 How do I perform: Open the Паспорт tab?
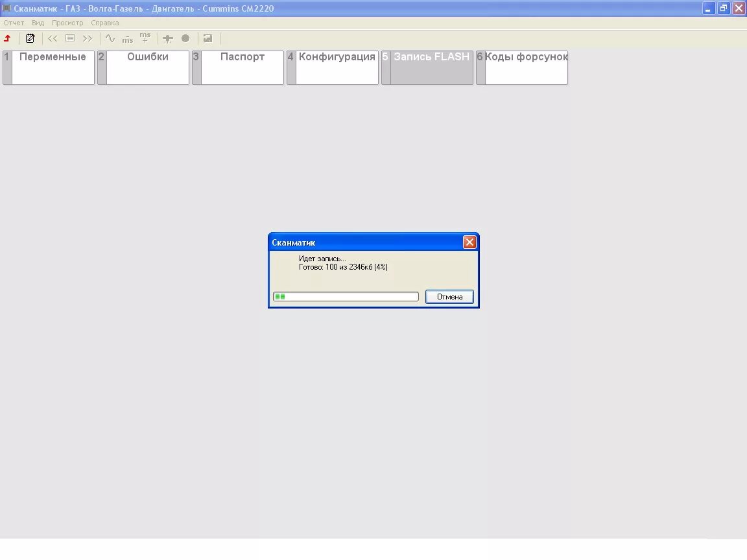tap(238, 67)
